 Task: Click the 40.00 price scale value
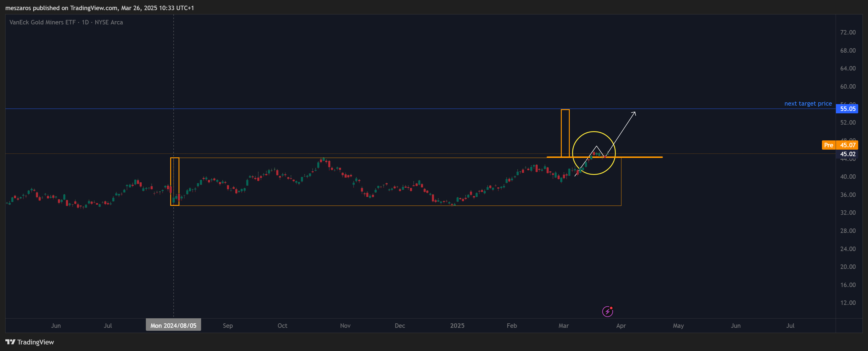[848, 176]
